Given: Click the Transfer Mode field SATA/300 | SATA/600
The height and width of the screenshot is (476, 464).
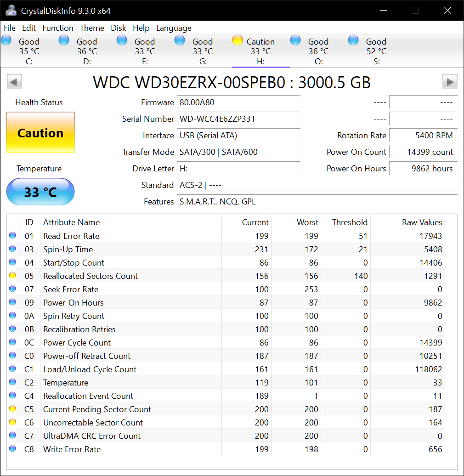Looking at the screenshot, I should point(239,152).
